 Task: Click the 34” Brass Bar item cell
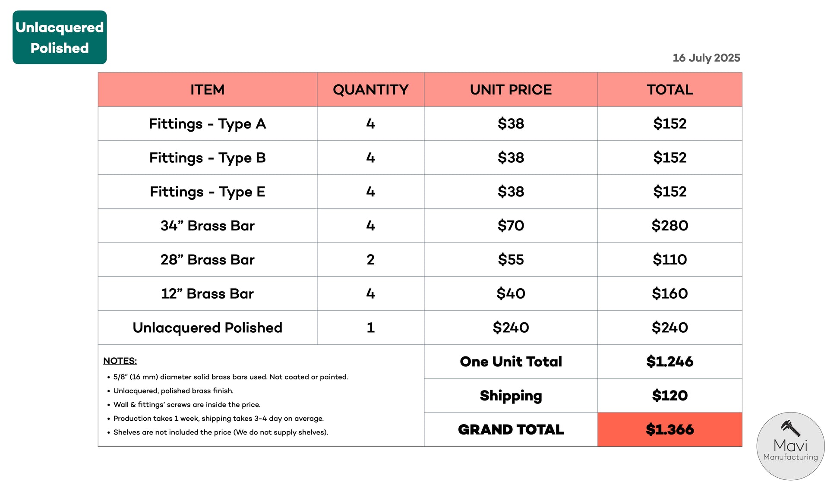click(208, 226)
